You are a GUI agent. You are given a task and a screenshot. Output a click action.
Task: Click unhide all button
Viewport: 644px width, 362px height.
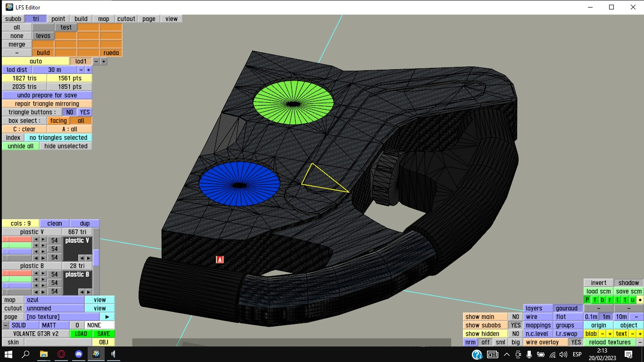tap(21, 146)
